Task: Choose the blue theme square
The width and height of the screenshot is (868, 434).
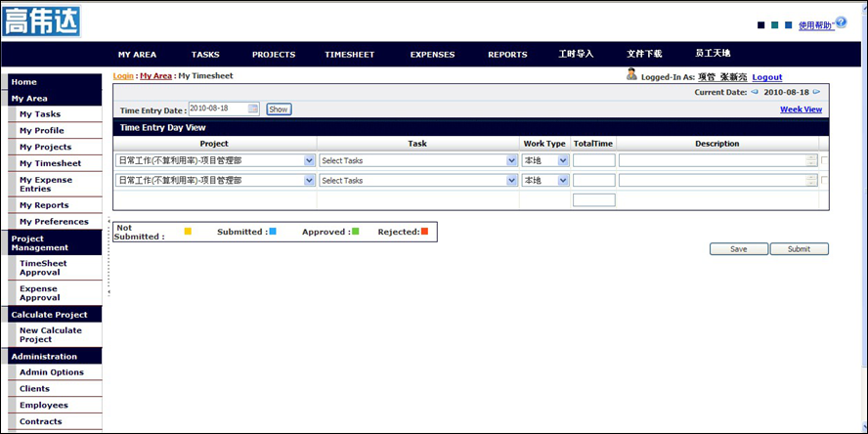Action: (x=789, y=25)
